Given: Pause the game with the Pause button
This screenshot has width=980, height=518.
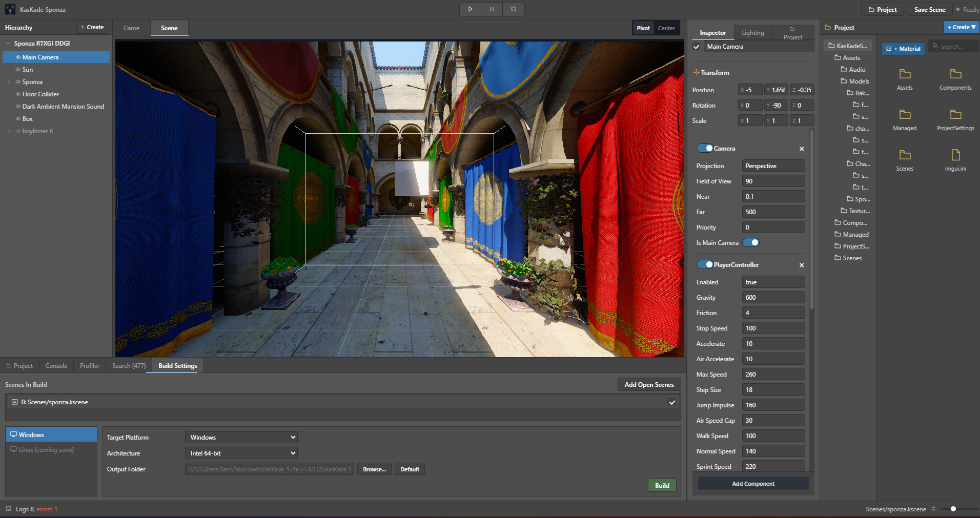Looking at the screenshot, I should click(x=492, y=9).
